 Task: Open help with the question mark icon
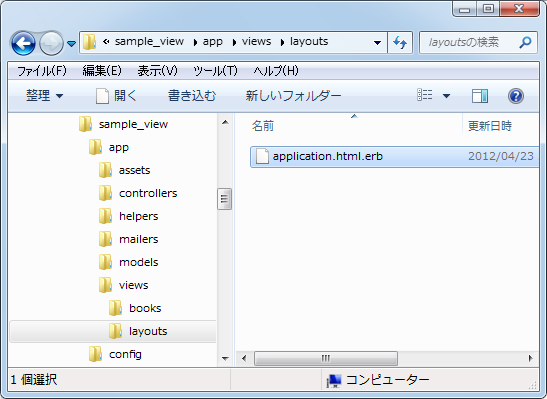click(516, 96)
